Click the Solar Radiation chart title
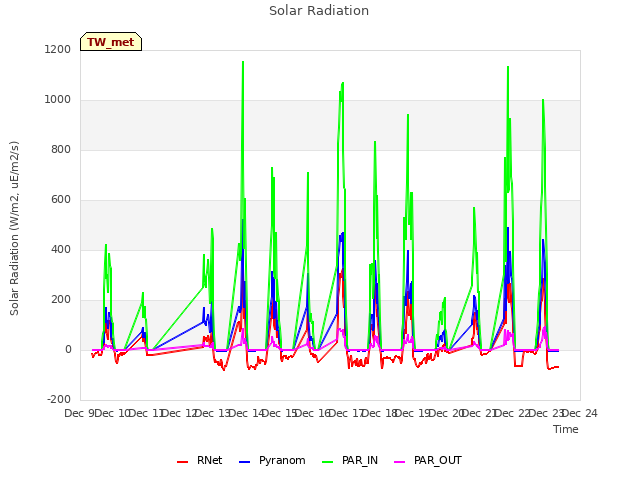The height and width of the screenshot is (480, 640). tap(319, 11)
